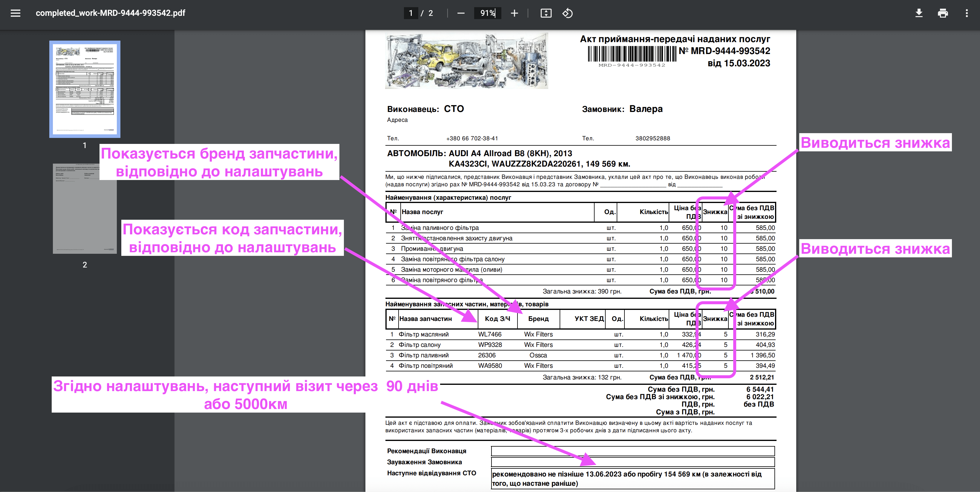Click the zoom out minus icon
This screenshot has height=492, width=980.
[x=461, y=13]
